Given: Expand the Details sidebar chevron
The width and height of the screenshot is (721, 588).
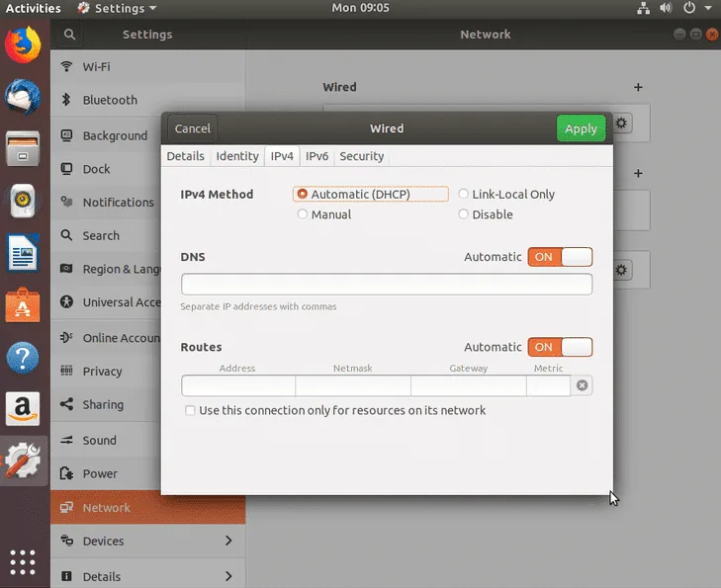Looking at the screenshot, I should (x=228, y=576).
